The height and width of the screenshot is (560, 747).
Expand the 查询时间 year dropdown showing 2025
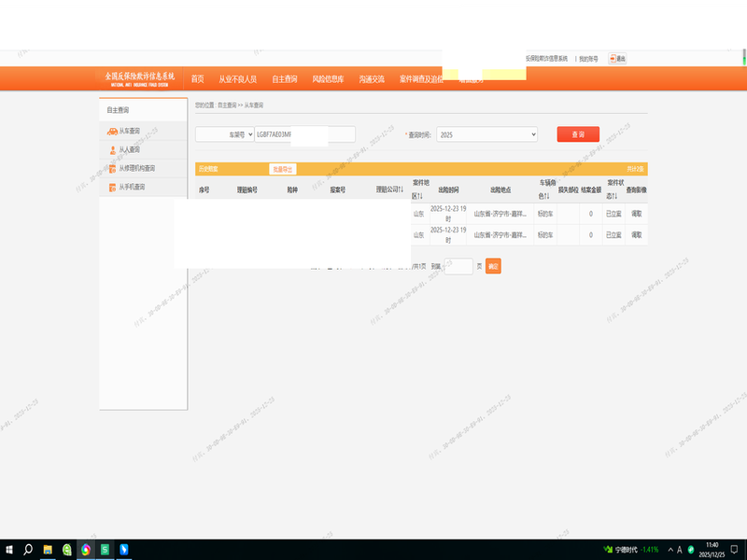point(487,134)
